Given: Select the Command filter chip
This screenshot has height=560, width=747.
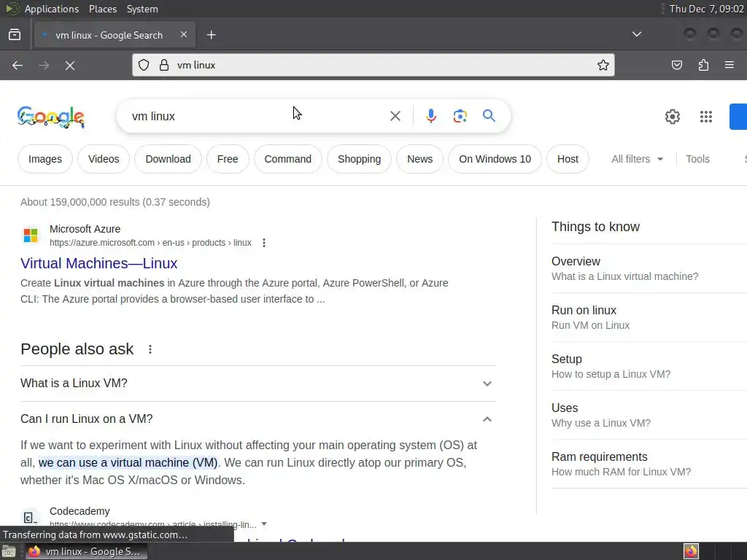Looking at the screenshot, I should click(287, 159).
